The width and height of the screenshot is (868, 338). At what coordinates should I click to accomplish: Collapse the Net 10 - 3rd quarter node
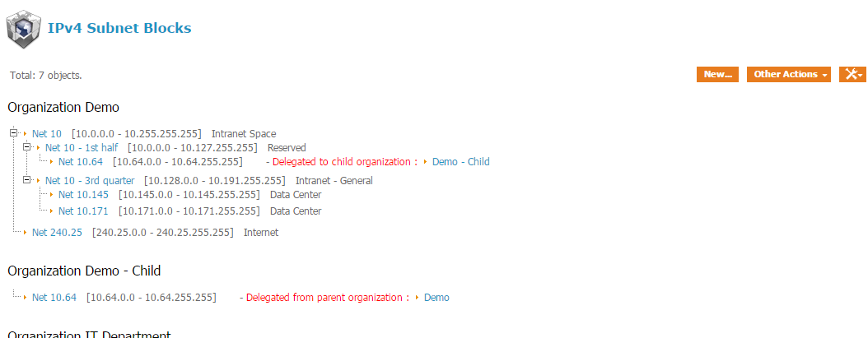click(x=26, y=180)
